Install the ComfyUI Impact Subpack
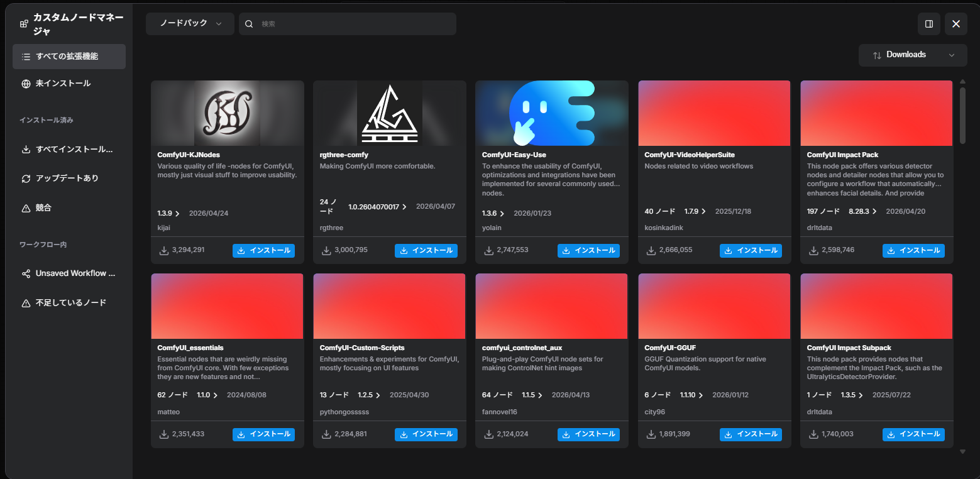 pyautogui.click(x=913, y=434)
